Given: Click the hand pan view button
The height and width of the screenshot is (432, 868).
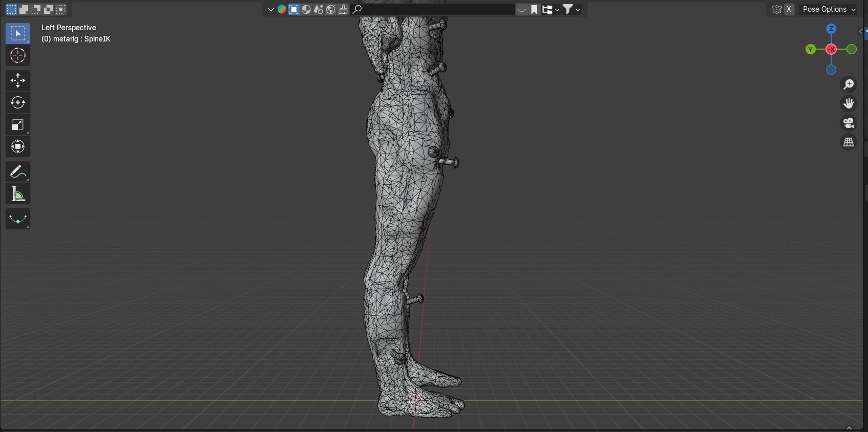Looking at the screenshot, I should pyautogui.click(x=849, y=103).
